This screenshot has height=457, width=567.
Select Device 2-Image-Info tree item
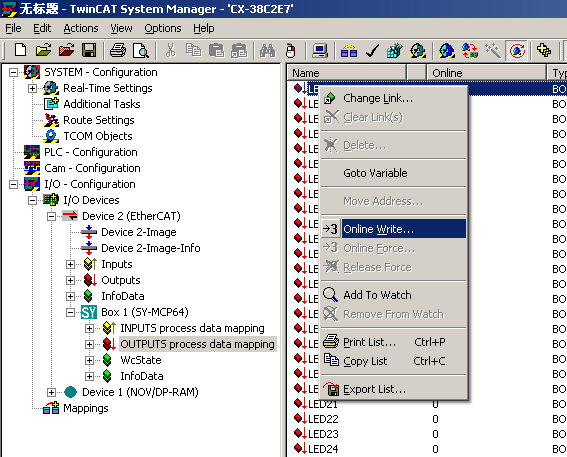pos(151,248)
